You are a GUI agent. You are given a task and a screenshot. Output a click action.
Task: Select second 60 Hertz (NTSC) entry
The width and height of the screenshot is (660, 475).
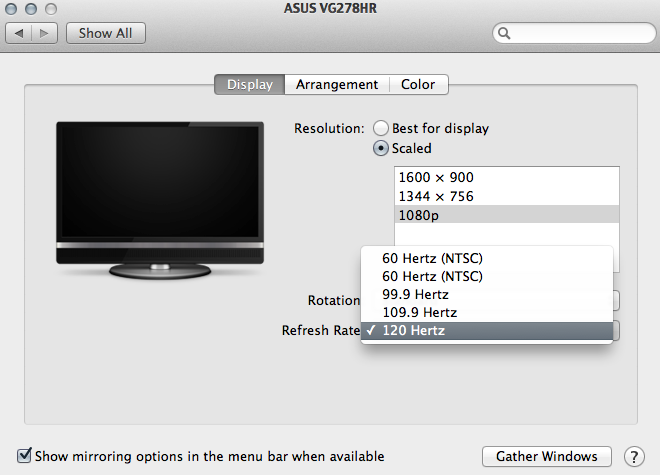[x=487, y=276]
